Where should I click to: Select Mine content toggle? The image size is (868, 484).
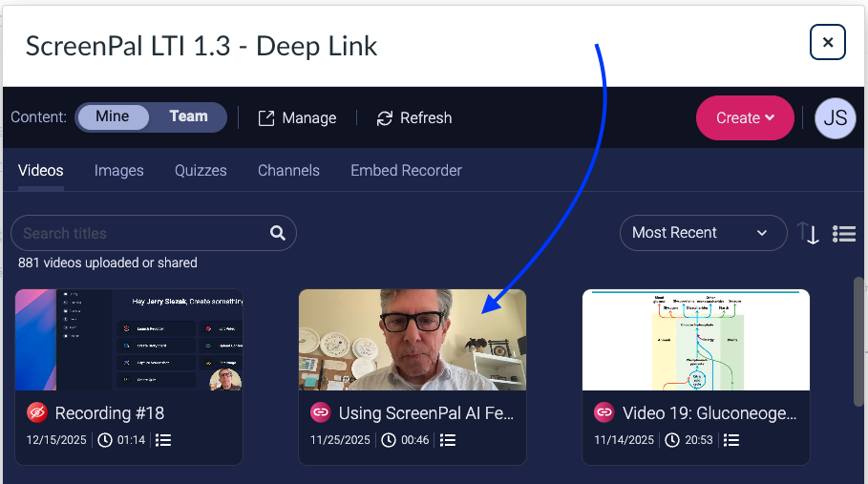(x=113, y=116)
